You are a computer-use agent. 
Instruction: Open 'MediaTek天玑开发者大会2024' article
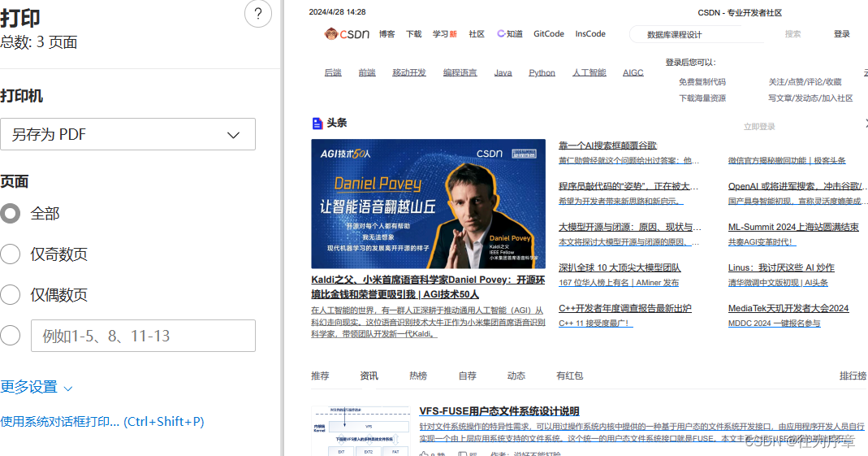point(788,308)
